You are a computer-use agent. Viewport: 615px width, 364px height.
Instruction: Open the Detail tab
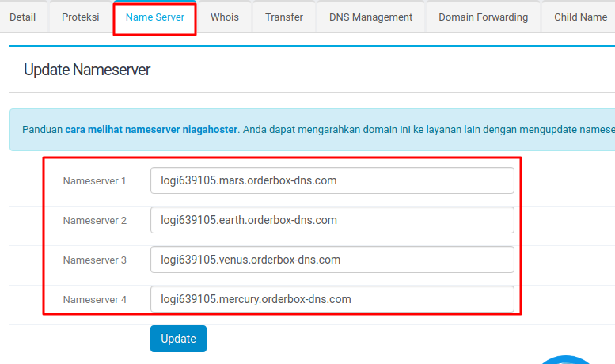pyautogui.click(x=23, y=17)
